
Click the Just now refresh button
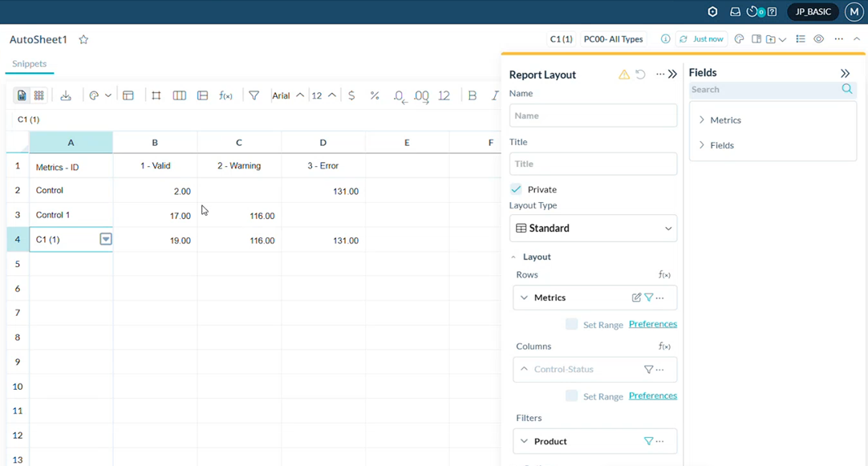coord(701,39)
